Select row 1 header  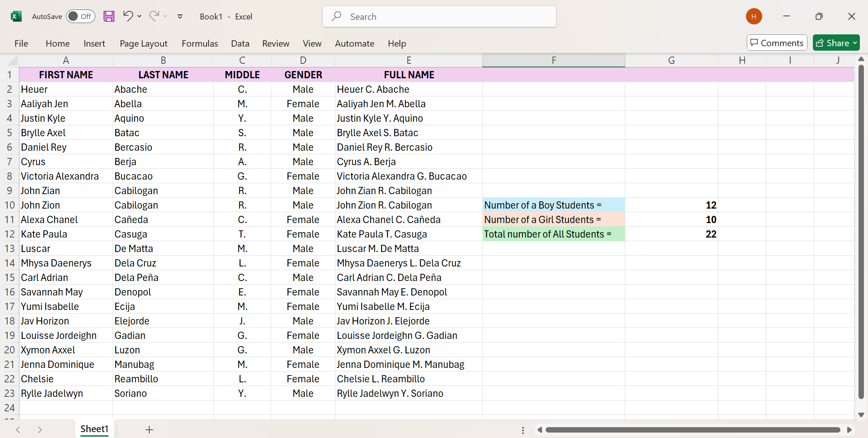tap(9, 75)
